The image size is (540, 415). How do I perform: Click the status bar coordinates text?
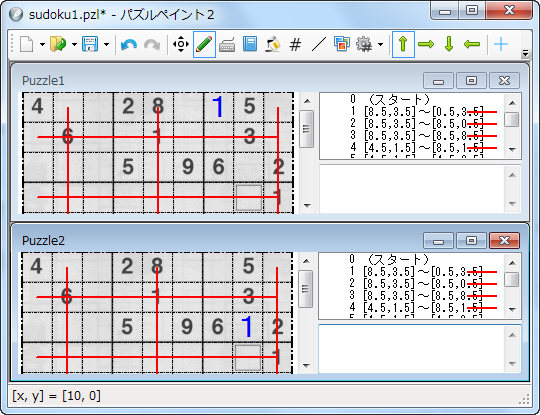(x=56, y=396)
